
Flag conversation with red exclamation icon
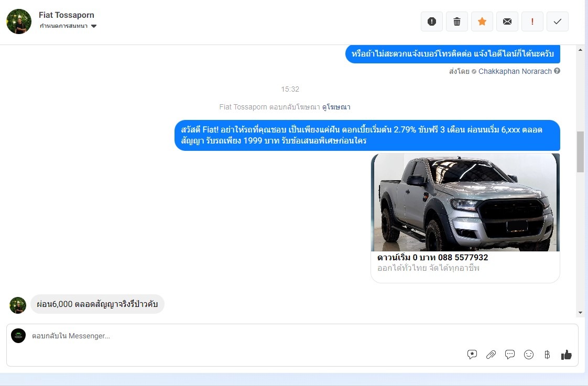click(x=532, y=21)
